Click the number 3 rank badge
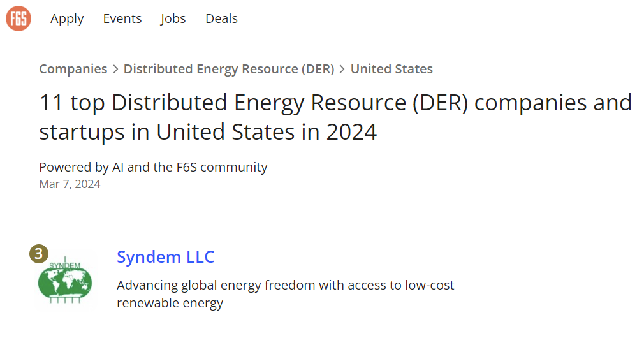644x338 pixels. [39, 254]
